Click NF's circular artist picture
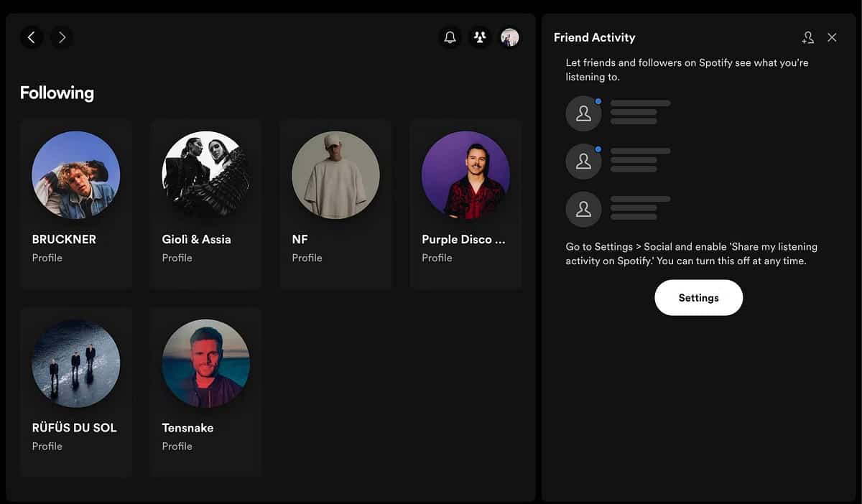 (x=335, y=174)
